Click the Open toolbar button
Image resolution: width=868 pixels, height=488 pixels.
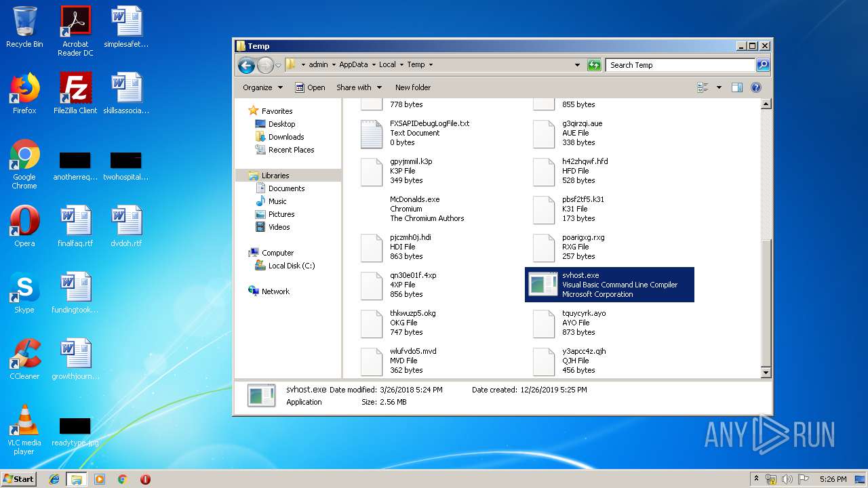(x=310, y=87)
